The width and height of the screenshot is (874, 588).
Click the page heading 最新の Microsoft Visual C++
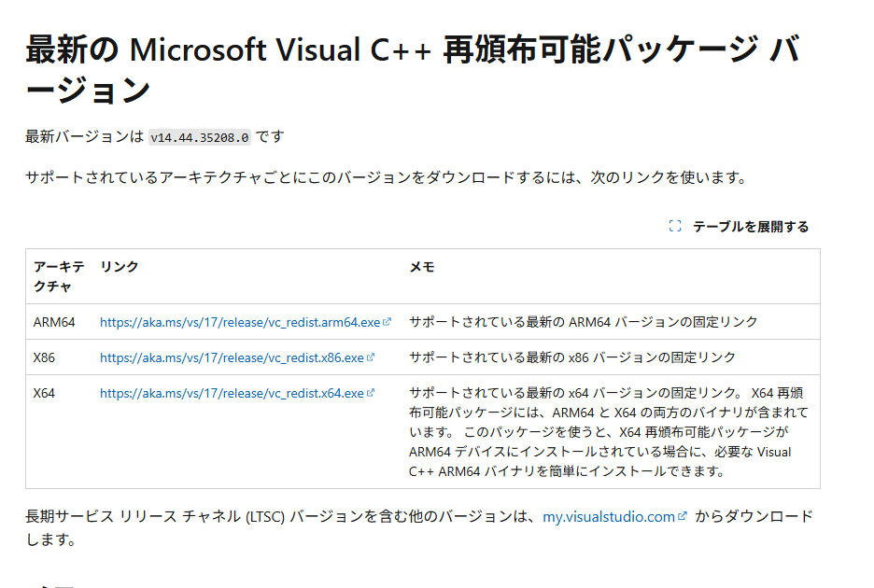(x=413, y=70)
